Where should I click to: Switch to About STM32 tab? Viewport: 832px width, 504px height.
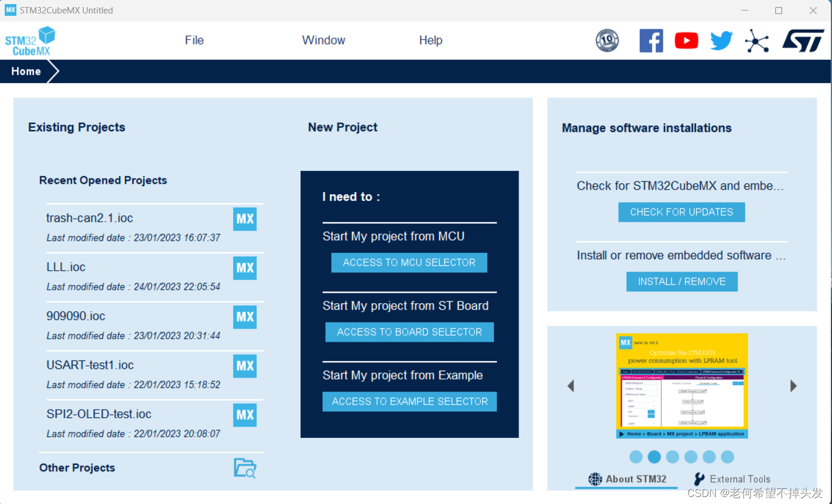(x=627, y=479)
